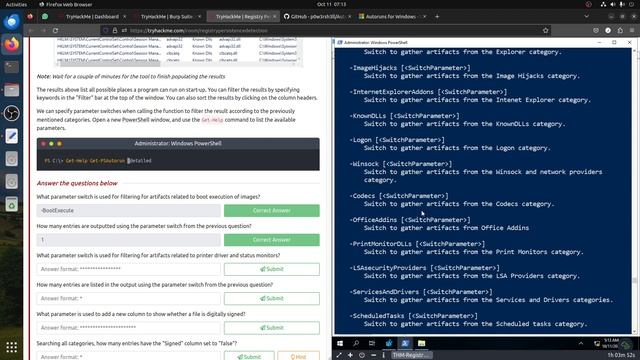
Task: Switch to TryHackMe Dashboard tab
Action: [x=92, y=16]
